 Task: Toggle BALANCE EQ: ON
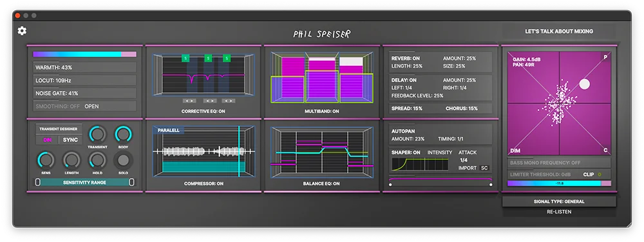[x=322, y=183]
